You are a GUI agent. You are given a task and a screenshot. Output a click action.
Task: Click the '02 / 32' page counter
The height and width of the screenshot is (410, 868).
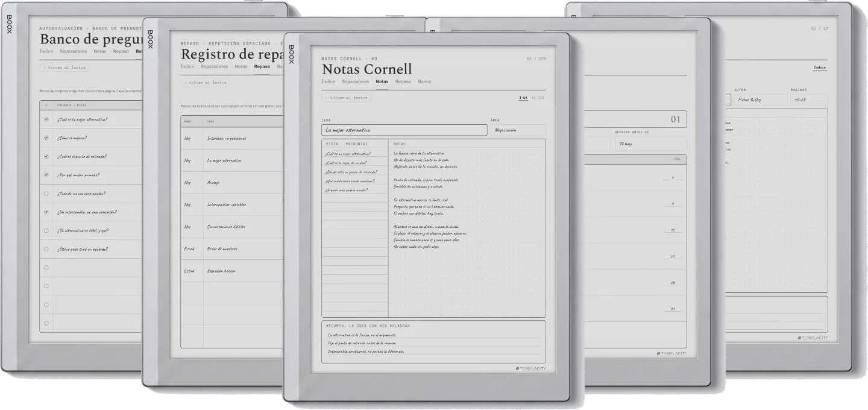tap(820, 28)
